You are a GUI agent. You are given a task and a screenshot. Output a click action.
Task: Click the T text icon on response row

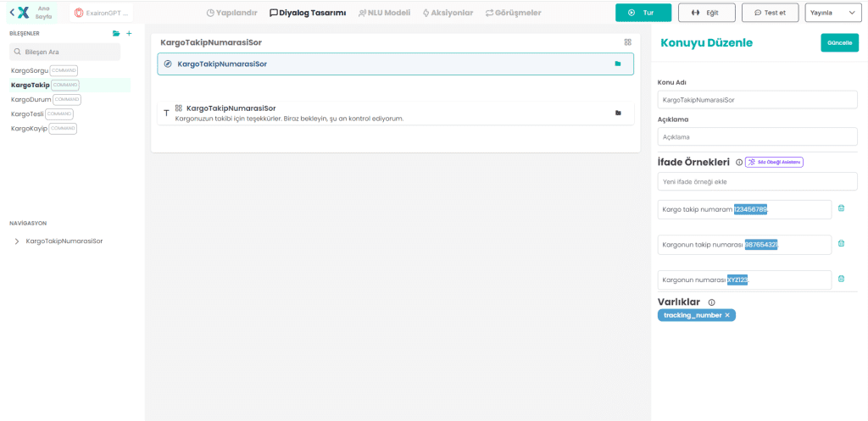166,113
